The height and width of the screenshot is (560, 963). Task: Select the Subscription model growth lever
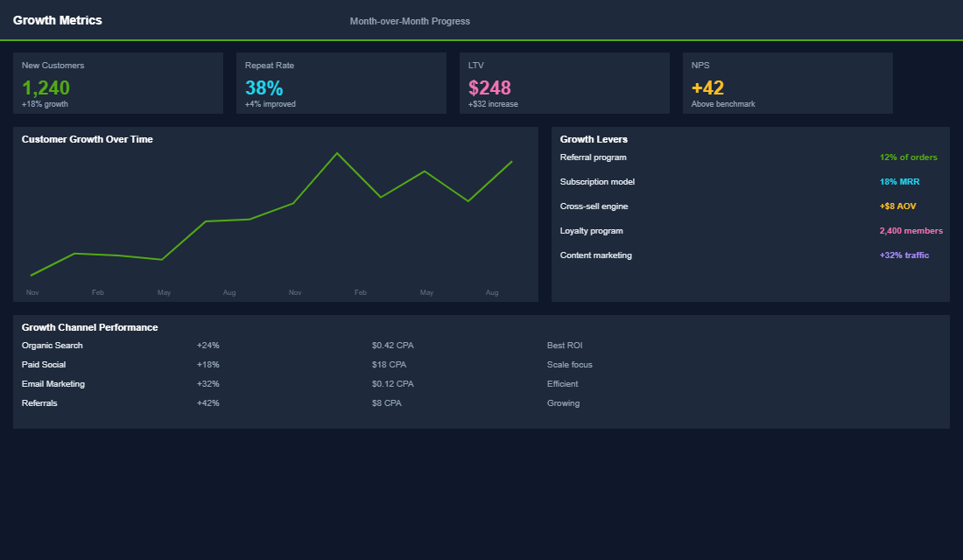coord(597,181)
